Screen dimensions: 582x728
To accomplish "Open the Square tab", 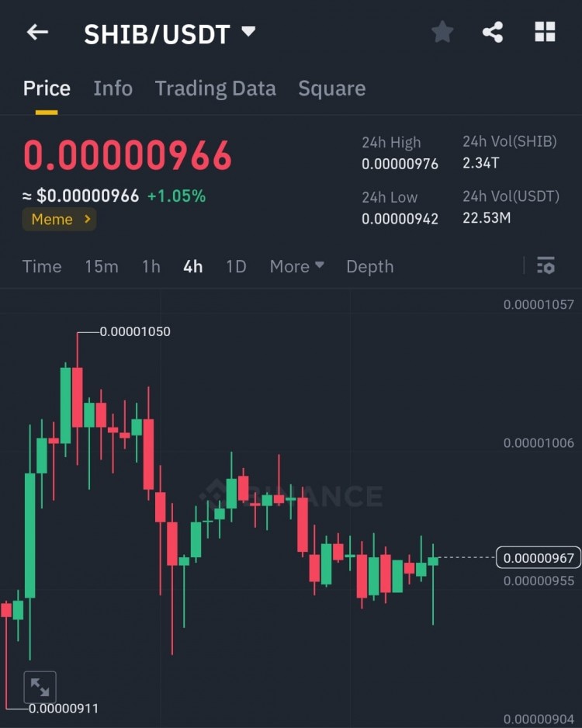I will [332, 88].
